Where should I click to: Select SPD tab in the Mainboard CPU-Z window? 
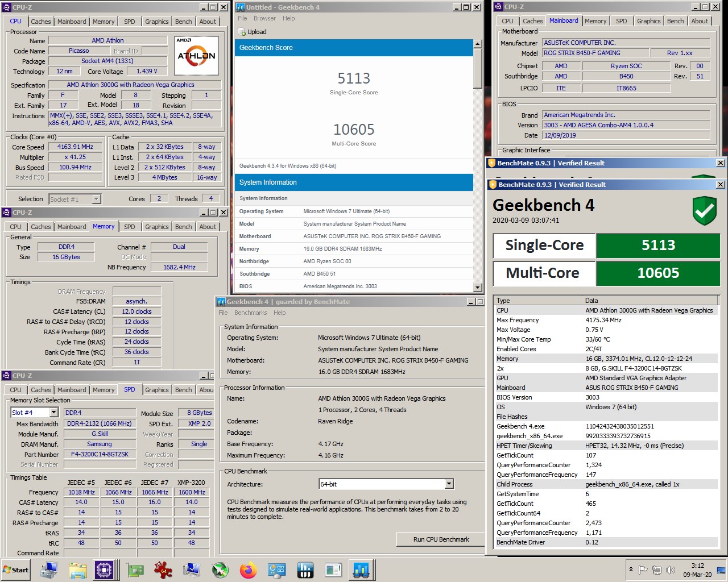click(621, 21)
